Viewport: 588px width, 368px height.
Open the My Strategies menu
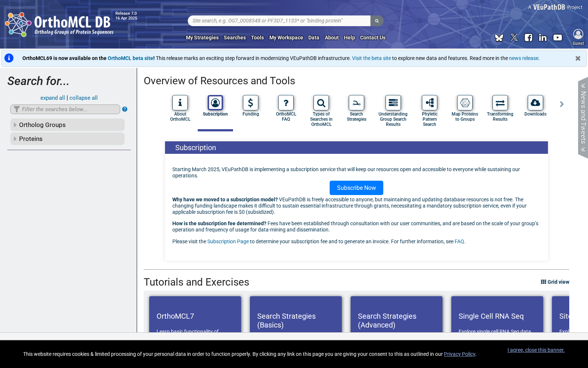pyautogui.click(x=202, y=38)
